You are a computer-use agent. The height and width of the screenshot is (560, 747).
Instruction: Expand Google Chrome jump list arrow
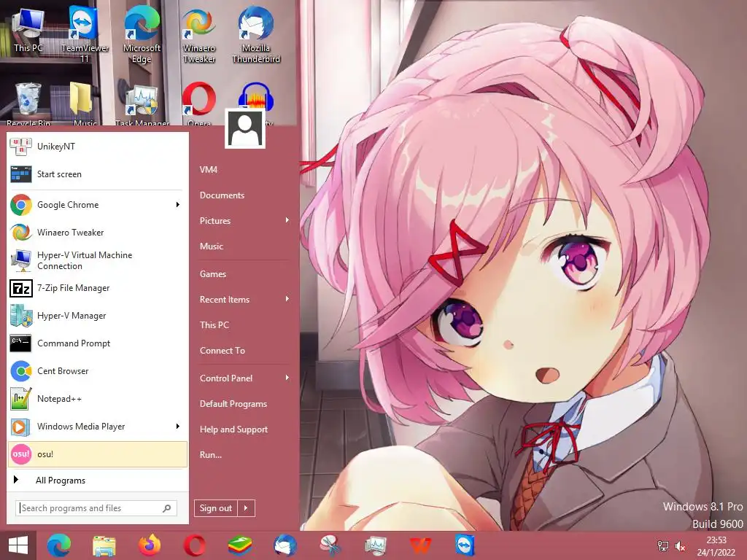pos(178,205)
